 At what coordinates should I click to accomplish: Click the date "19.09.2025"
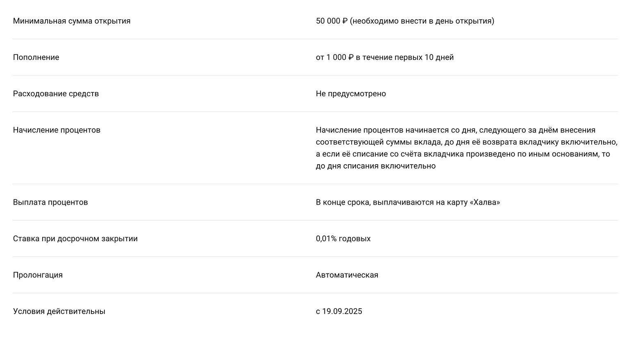[x=342, y=312]
